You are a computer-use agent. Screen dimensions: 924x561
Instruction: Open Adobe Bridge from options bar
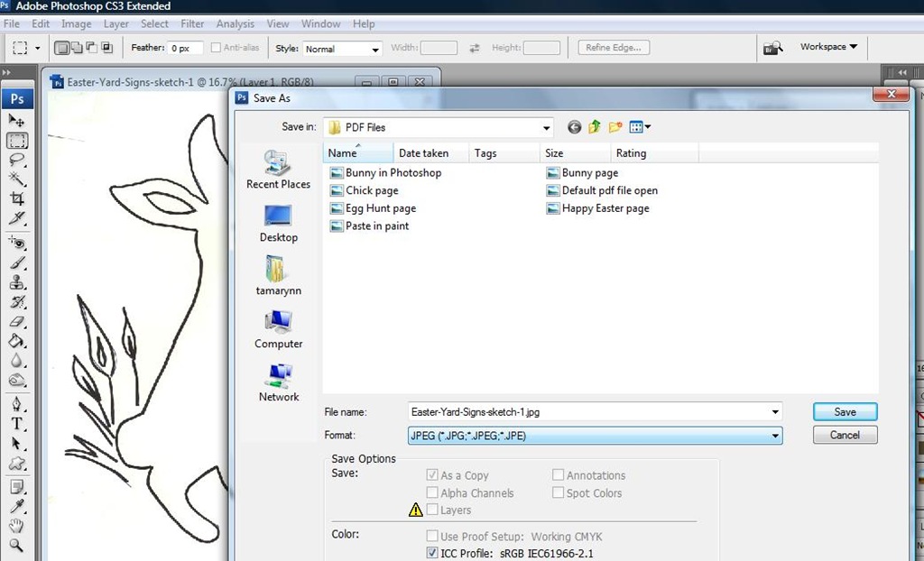coord(772,48)
